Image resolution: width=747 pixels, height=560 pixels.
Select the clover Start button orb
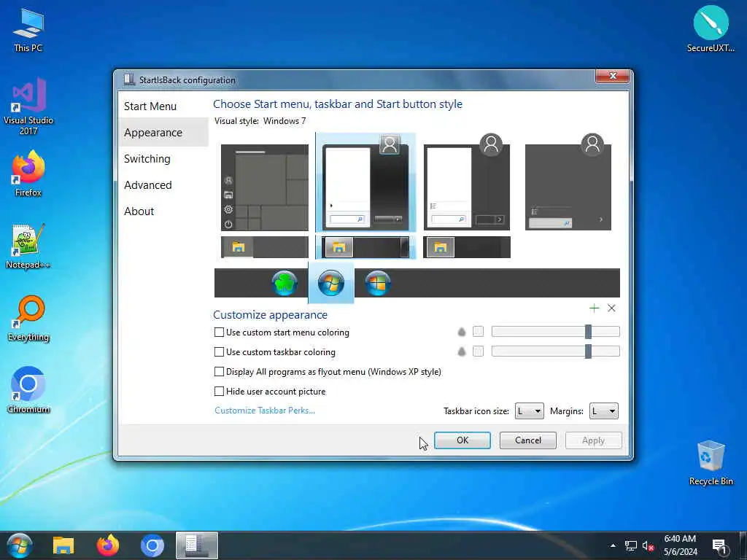click(x=285, y=284)
